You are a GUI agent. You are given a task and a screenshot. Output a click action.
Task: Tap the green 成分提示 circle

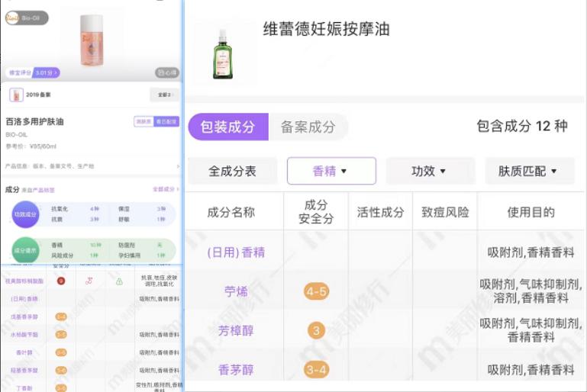(x=25, y=250)
